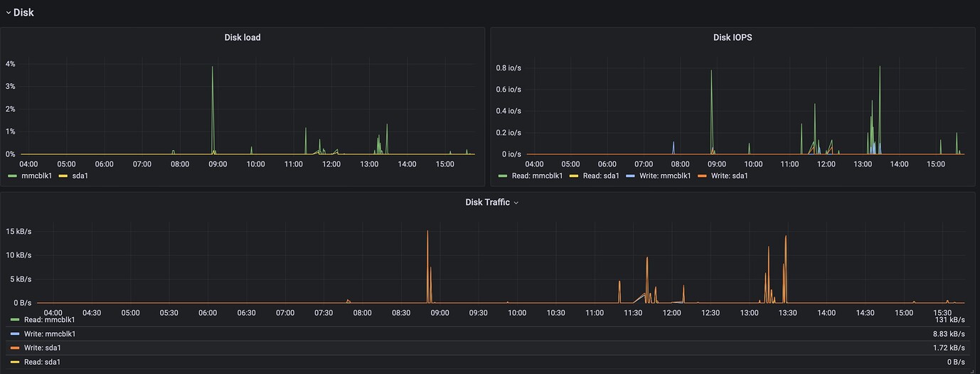
Task: Collapse the Disk row chevron
Action: 9,13
